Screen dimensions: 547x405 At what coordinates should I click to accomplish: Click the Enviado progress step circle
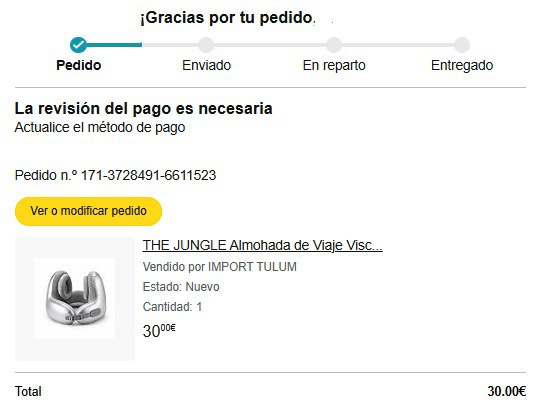click(206, 45)
